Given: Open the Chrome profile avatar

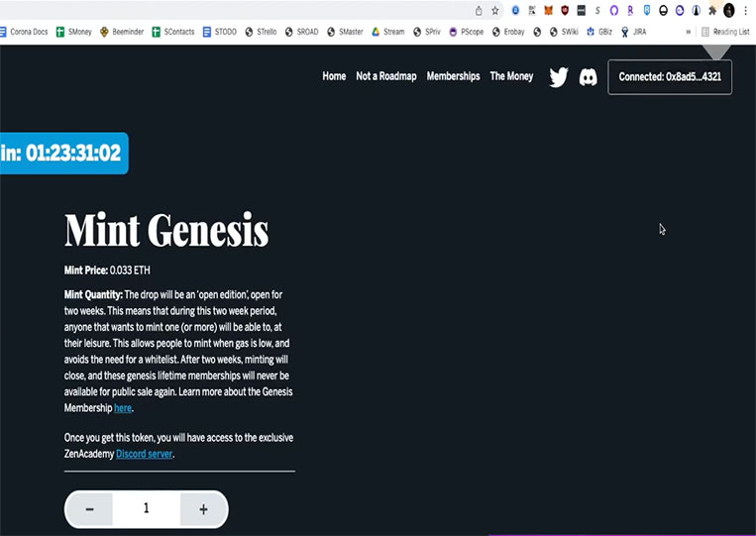Looking at the screenshot, I should (x=729, y=10).
